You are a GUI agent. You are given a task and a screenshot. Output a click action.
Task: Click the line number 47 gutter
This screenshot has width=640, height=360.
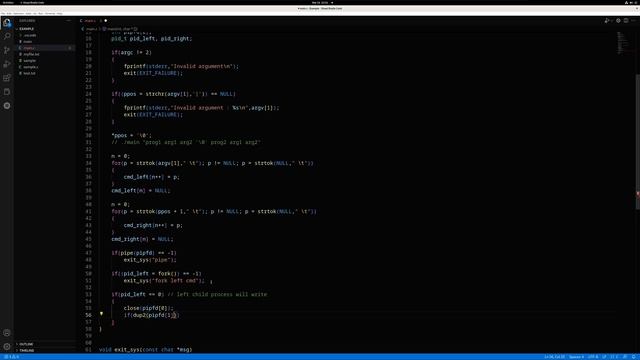(x=89, y=253)
